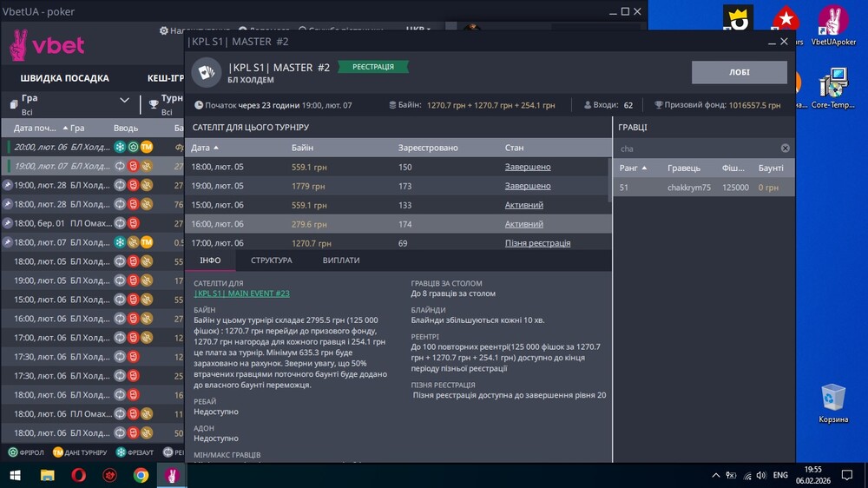Show hidden system tray icons
This screenshot has height=488, width=868.
point(716,475)
